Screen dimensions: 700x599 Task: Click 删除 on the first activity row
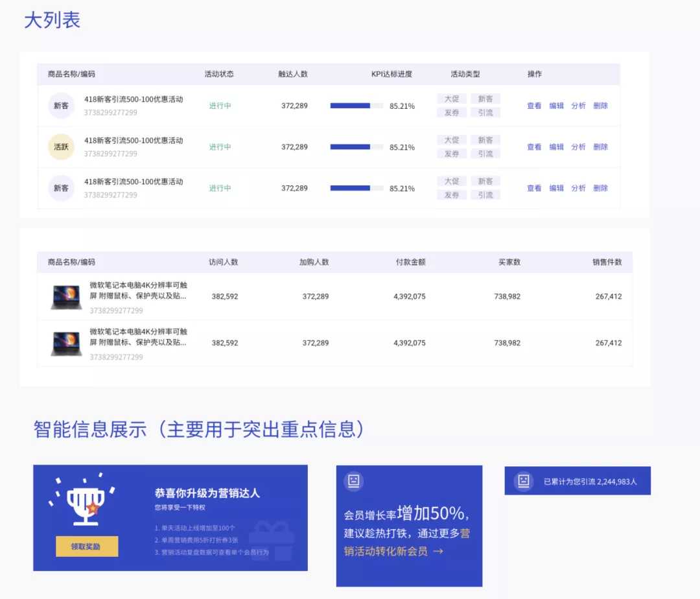tap(600, 106)
